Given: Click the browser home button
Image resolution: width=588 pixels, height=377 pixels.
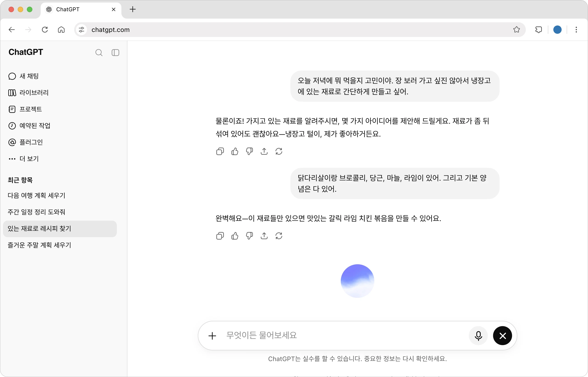Looking at the screenshot, I should 61,30.
